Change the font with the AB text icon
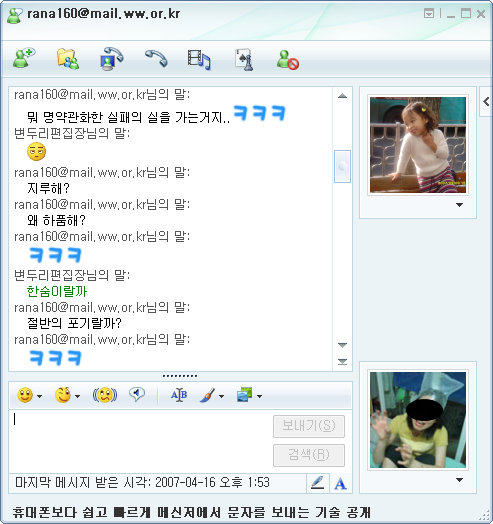 click(179, 395)
